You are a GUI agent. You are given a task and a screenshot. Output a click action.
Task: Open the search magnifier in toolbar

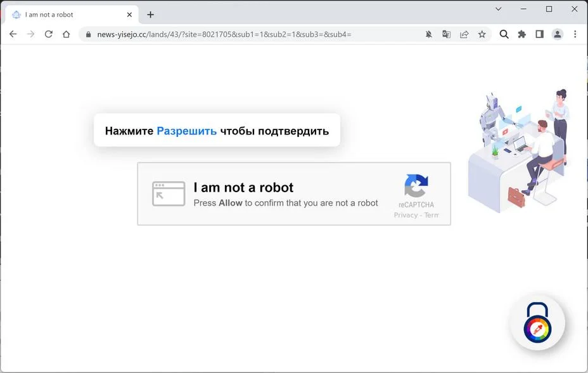coord(504,34)
